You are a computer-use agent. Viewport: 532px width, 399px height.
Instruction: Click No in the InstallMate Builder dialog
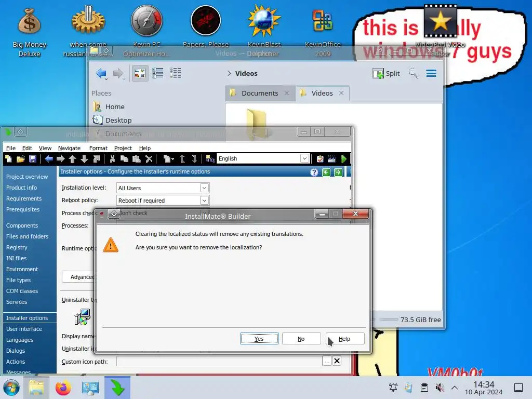301,339
